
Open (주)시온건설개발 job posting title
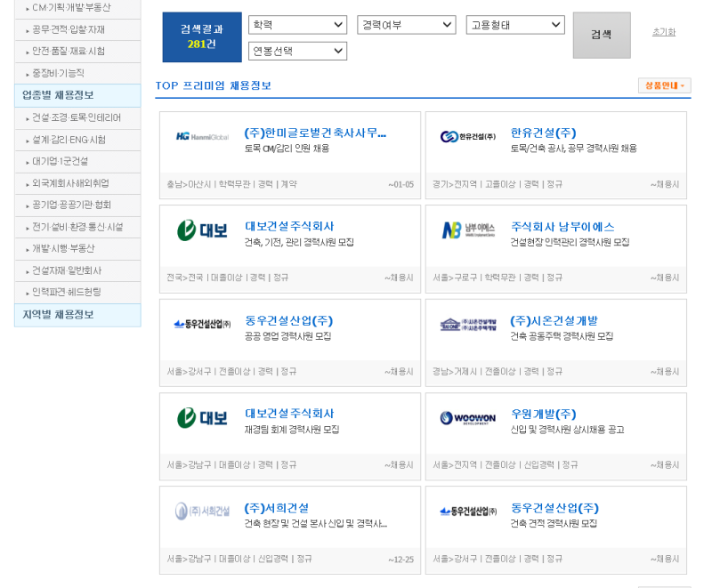tap(554, 321)
